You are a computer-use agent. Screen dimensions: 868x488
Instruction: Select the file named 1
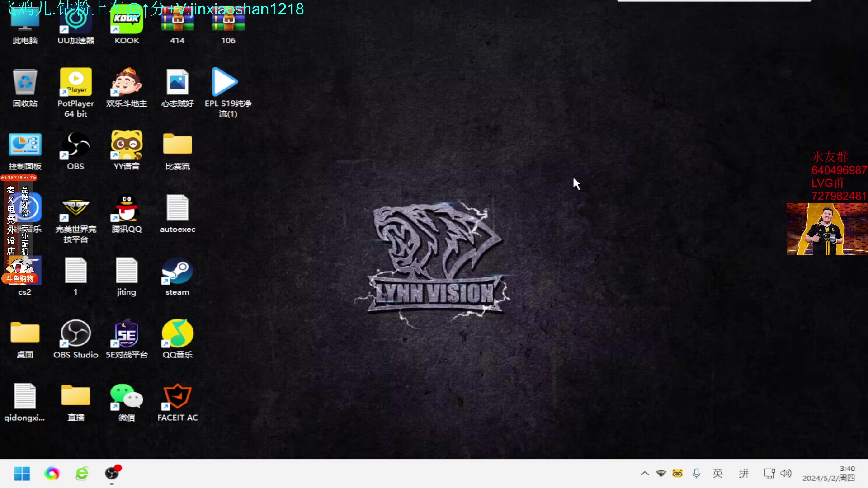click(x=76, y=277)
